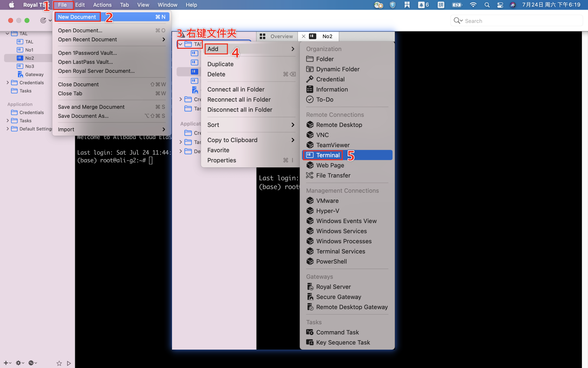Add a TeamViewer connection
This screenshot has width=588, height=368.
[x=347, y=145]
